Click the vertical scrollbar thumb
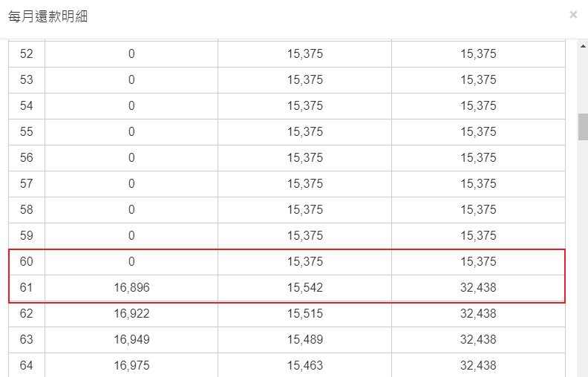This screenshot has width=588, height=377. pos(583,127)
